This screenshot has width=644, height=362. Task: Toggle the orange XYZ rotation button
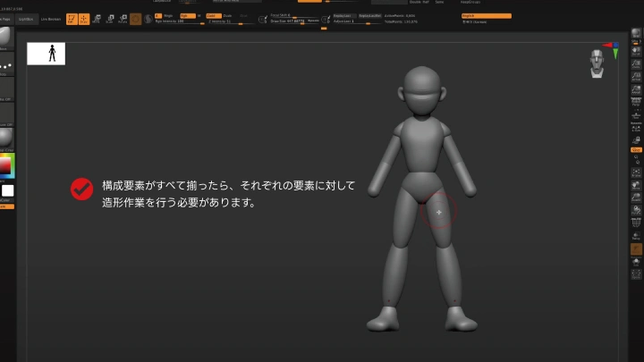pos(636,150)
